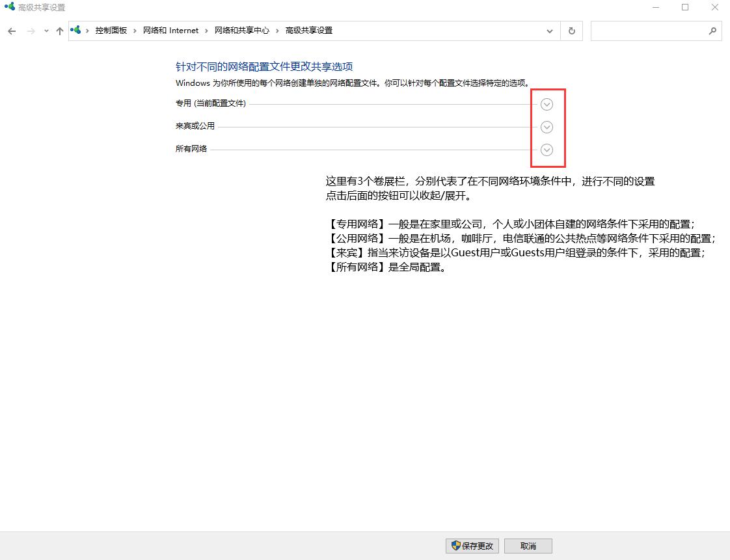This screenshot has height=560, width=730.
Task: Click the 取消 button
Action: tap(528, 546)
